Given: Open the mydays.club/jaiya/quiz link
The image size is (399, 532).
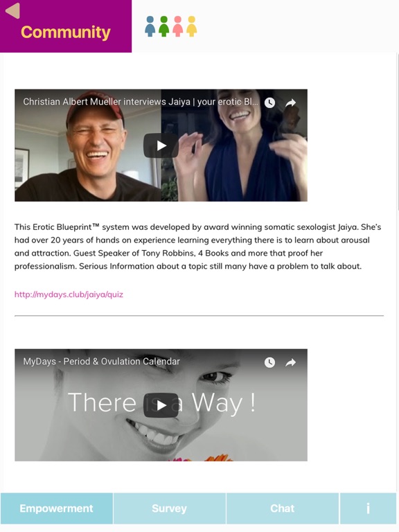Looking at the screenshot, I should 69,294.
